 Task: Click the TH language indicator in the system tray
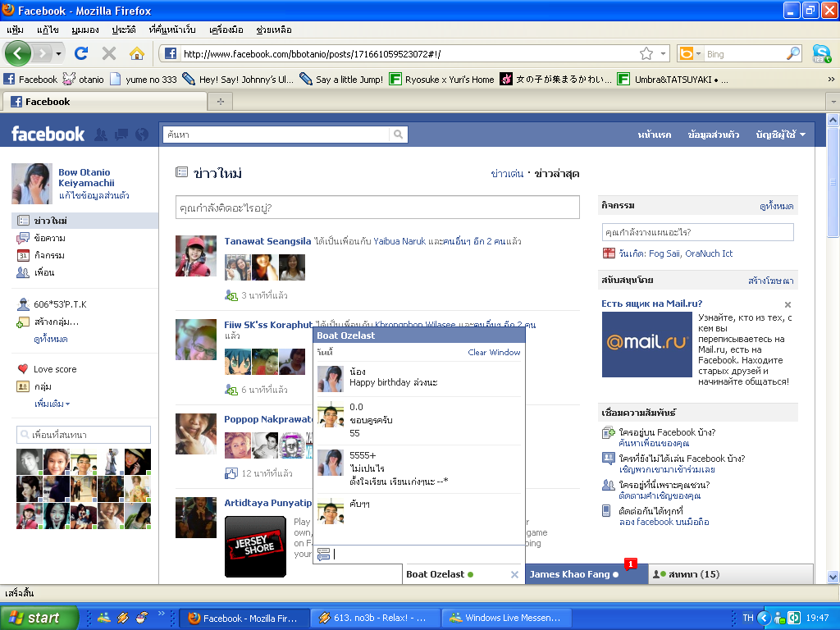click(748, 618)
